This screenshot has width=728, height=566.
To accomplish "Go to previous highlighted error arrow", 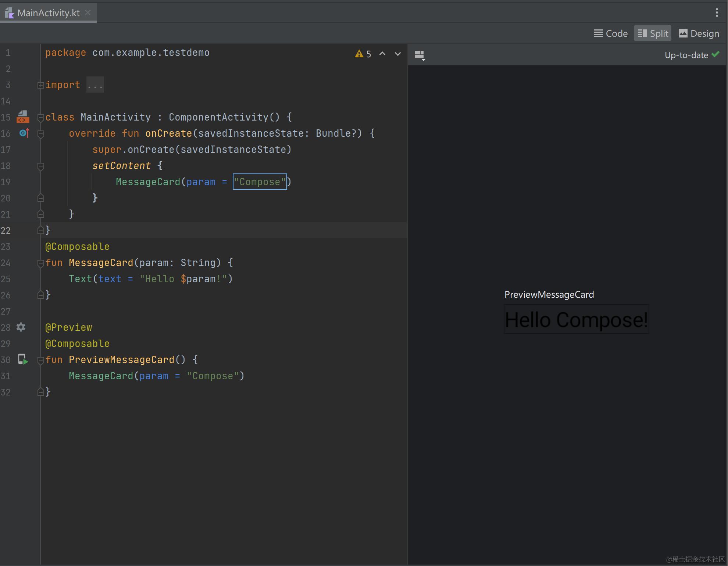I will point(382,54).
